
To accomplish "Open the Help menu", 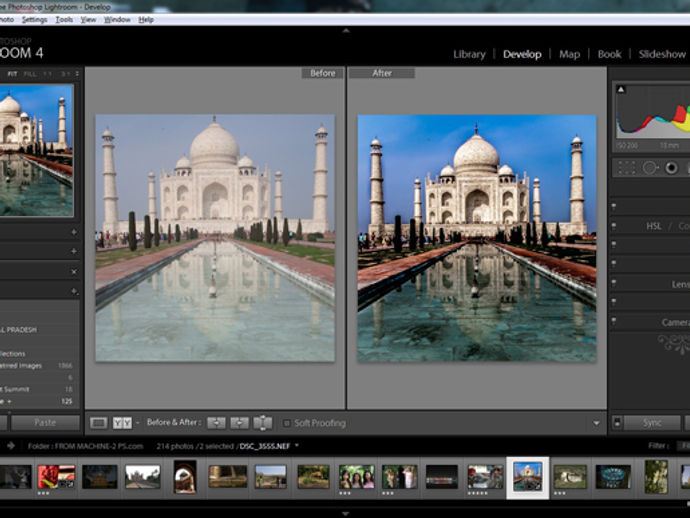I will pyautogui.click(x=146, y=20).
